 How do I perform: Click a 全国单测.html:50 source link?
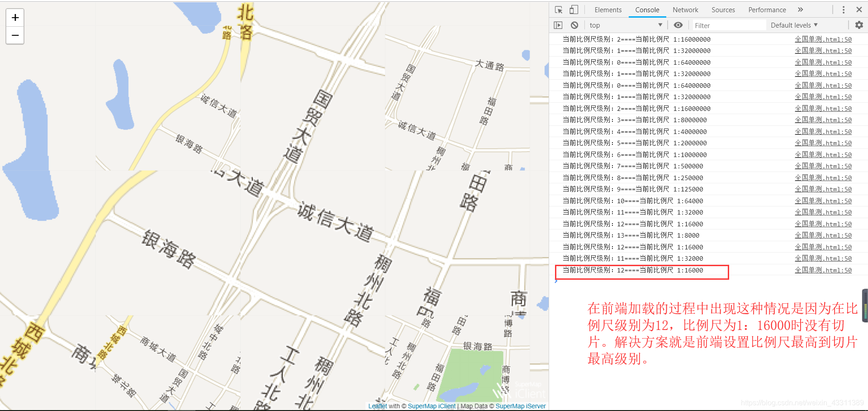[x=823, y=39]
